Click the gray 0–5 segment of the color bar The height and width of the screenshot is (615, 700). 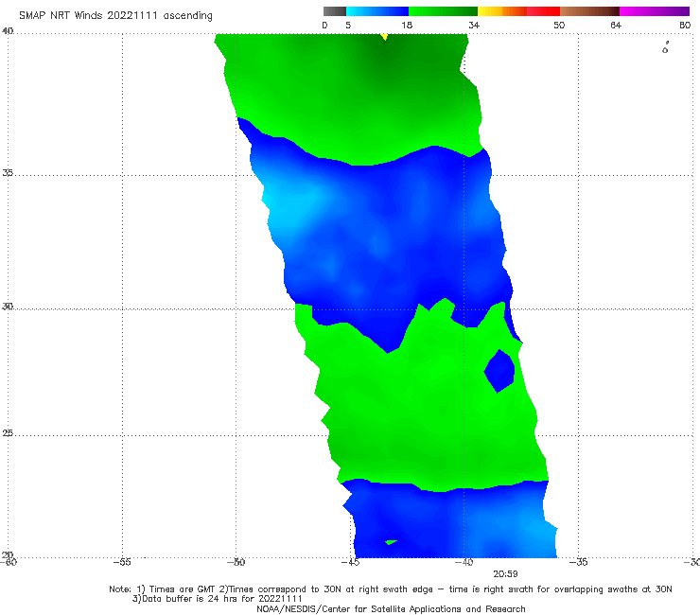tap(335, 11)
